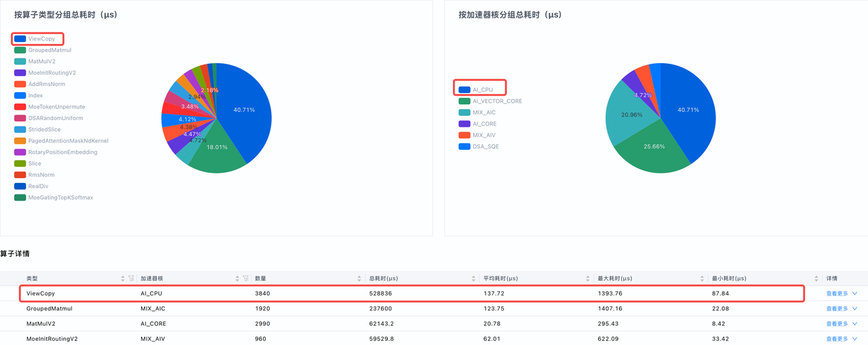Toggle RealDiv legend entry

pos(32,186)
